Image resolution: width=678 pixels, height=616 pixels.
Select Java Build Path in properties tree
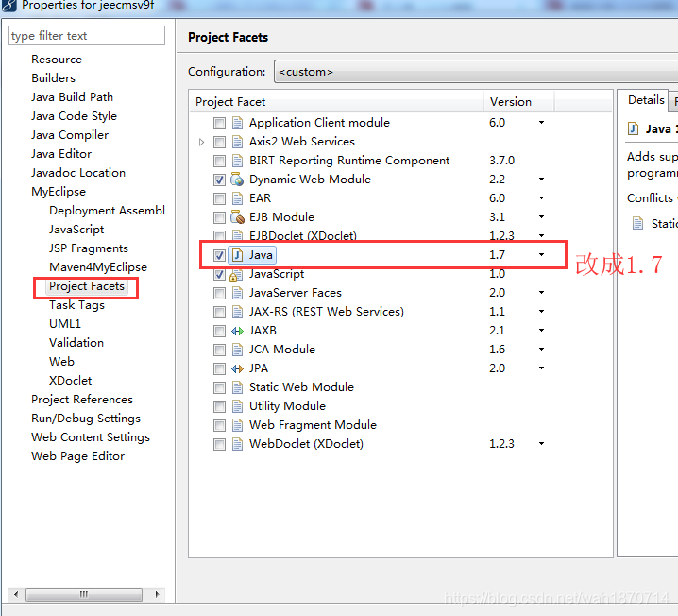pos(72,97)
